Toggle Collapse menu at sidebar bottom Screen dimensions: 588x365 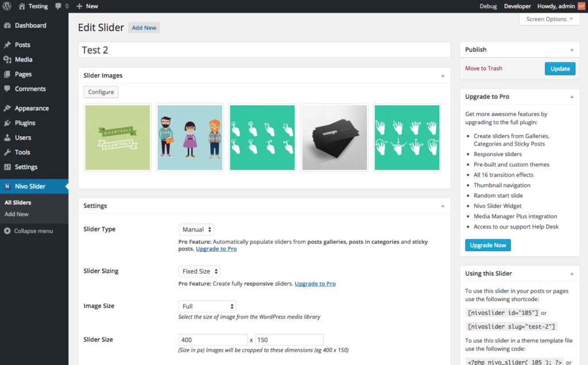[x=23, y=231]
